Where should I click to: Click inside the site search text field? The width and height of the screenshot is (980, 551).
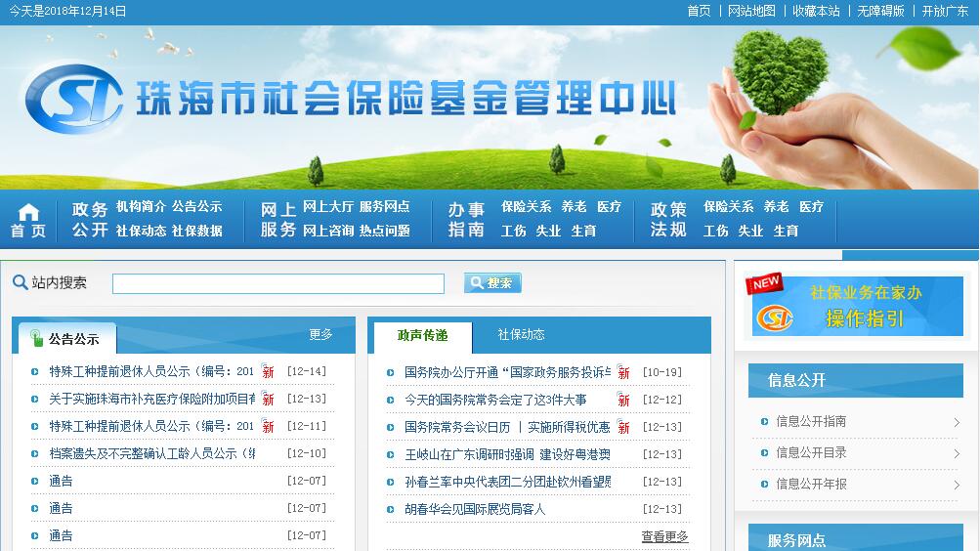point(277,283)
